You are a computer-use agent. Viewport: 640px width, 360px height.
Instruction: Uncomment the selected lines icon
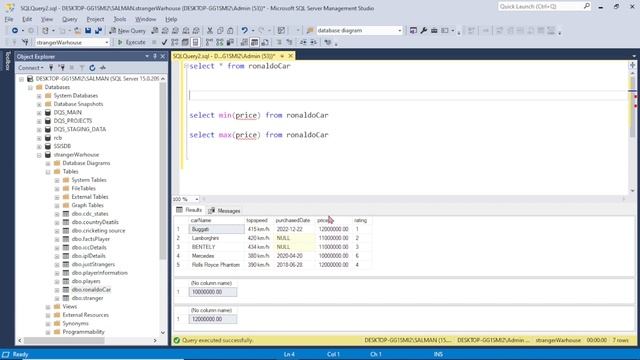point(289,42)
